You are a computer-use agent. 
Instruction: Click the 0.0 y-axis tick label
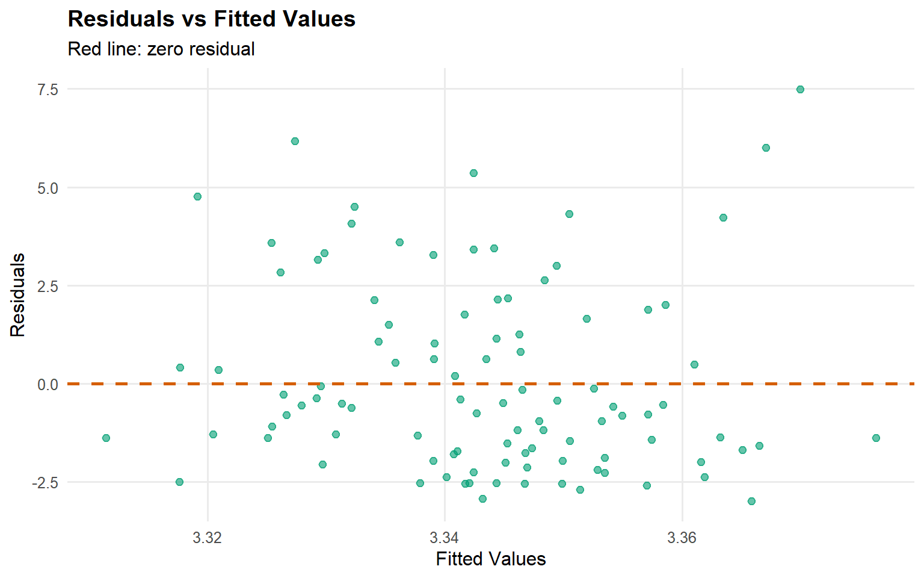48,384
